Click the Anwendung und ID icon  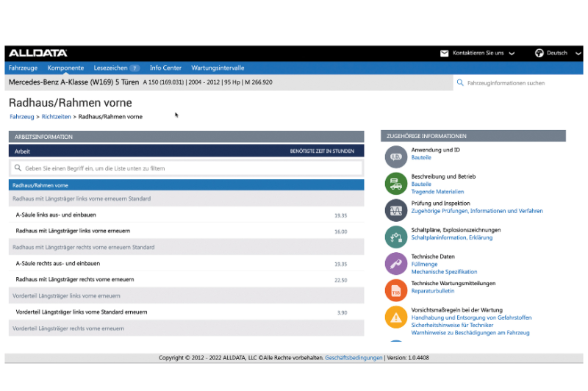tap(396, 157)
